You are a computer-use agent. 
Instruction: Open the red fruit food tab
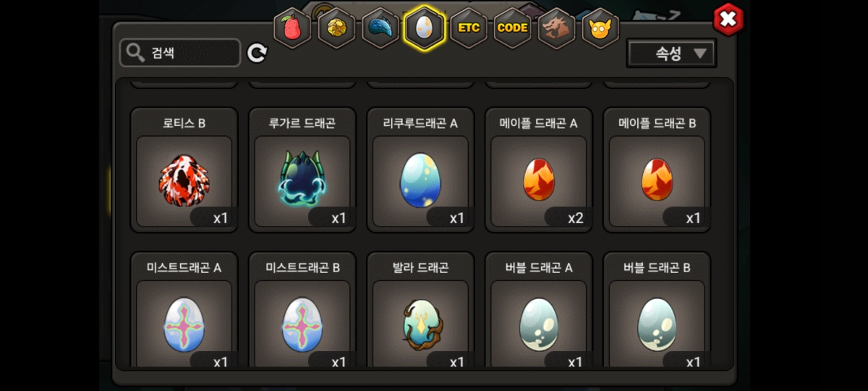292,28
